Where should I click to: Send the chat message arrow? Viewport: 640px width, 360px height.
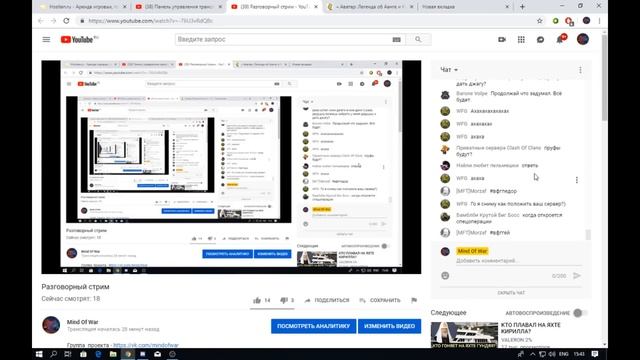click(x=577, y=276)
